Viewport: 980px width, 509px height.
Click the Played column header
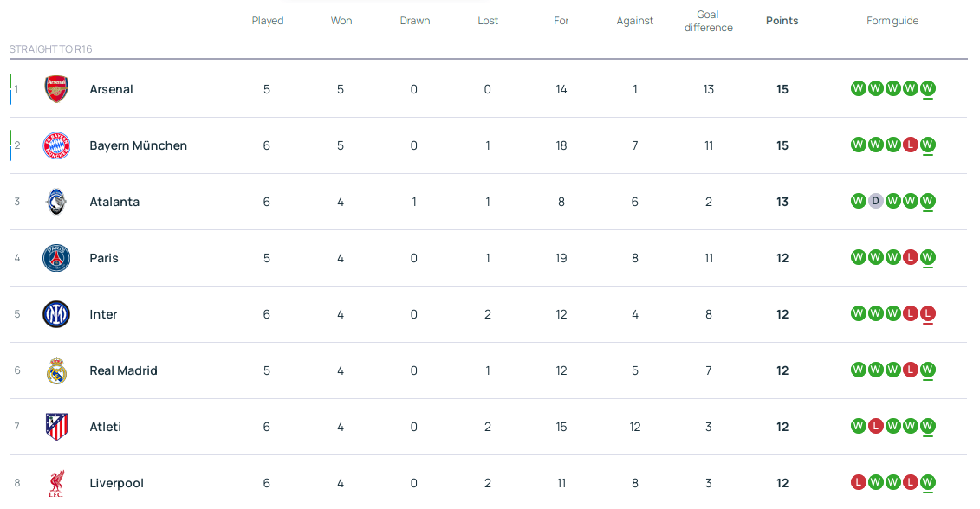268,21
